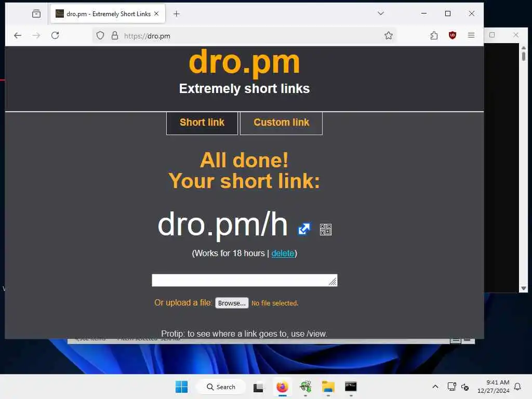Screen dimensions: 532x399
Task: Show hidden system tray icons
Action: coord(435,387)
